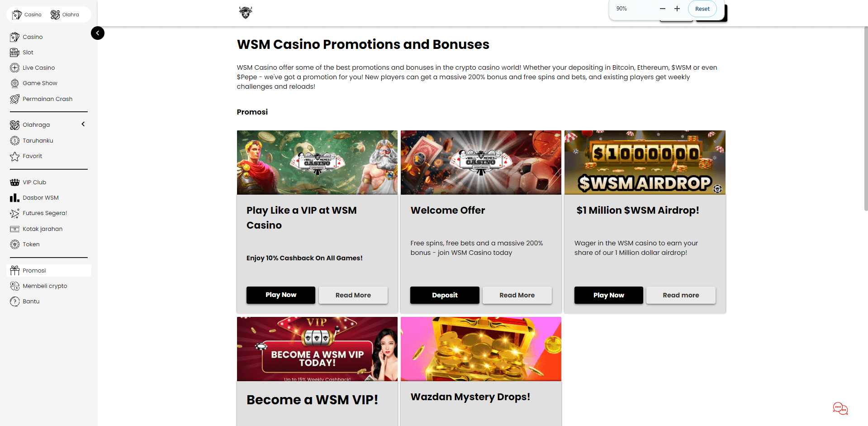Switch to the Casino tab toggle
Screen dimensions: 868x426
(27, 15)
